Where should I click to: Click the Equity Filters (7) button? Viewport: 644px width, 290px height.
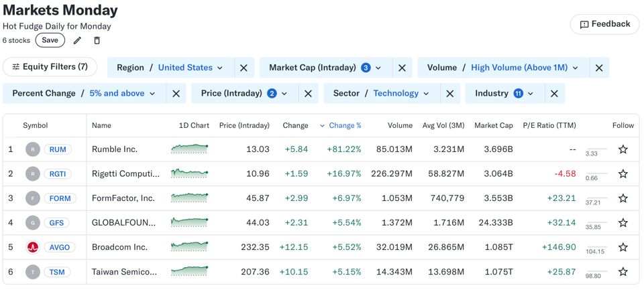pyautogui.click(x=50, y=67)
